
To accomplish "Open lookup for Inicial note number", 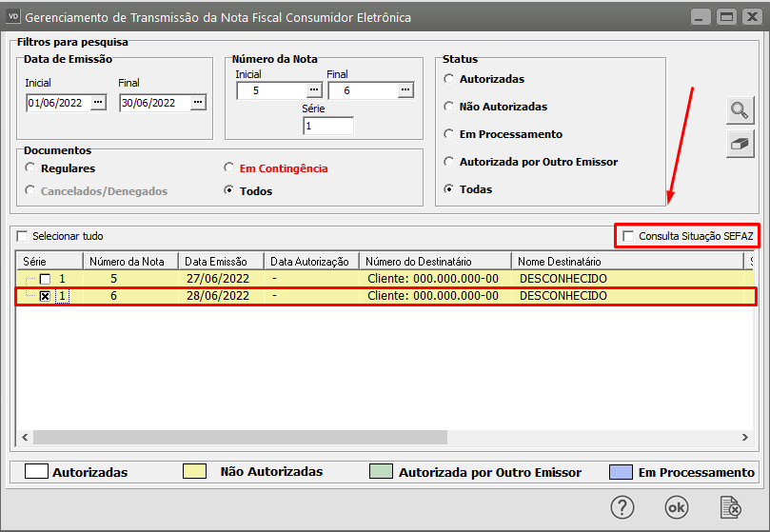I will click(x=317, y=90).
